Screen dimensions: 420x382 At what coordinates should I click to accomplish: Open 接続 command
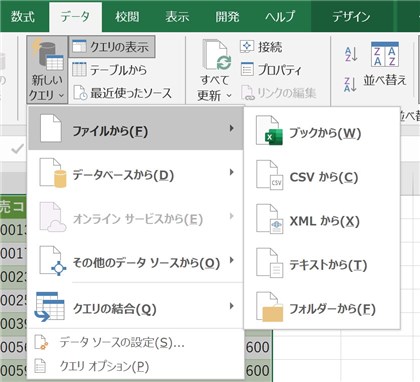tap(270, 47)
